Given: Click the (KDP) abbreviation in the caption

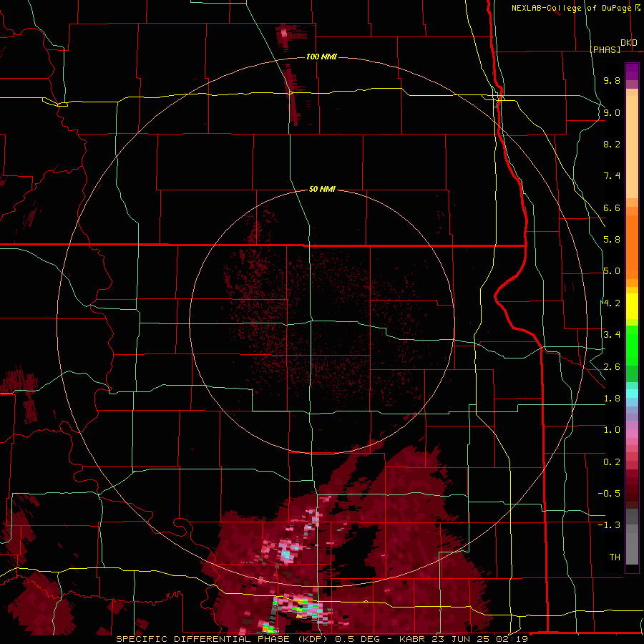Looking at the screenshot, I should coord(313,639).
